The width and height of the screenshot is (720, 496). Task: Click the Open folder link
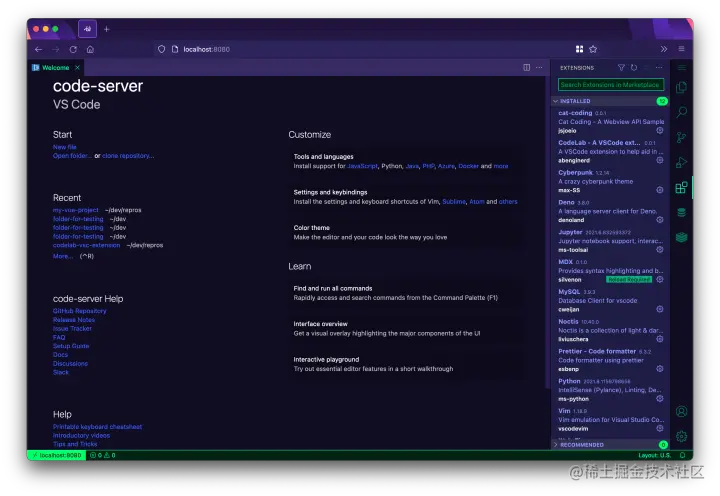[x=72, y=156]
